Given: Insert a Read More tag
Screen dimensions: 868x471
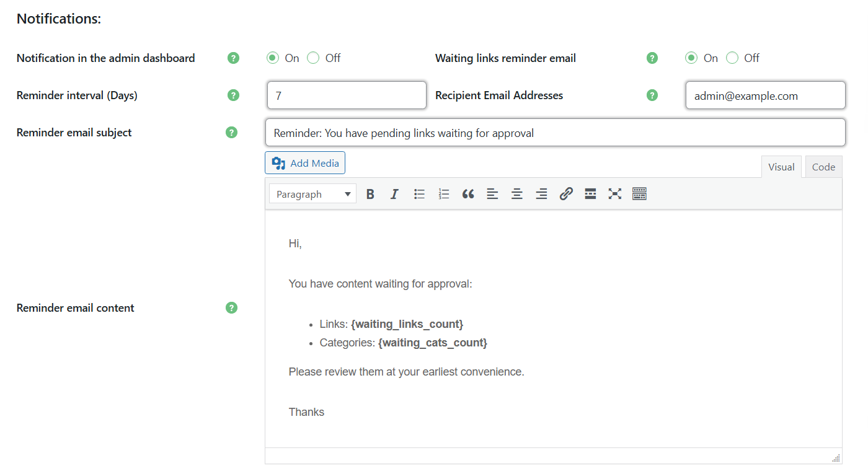Looking at the screenshot, I should pyautogui.click(x=590, y=193).
